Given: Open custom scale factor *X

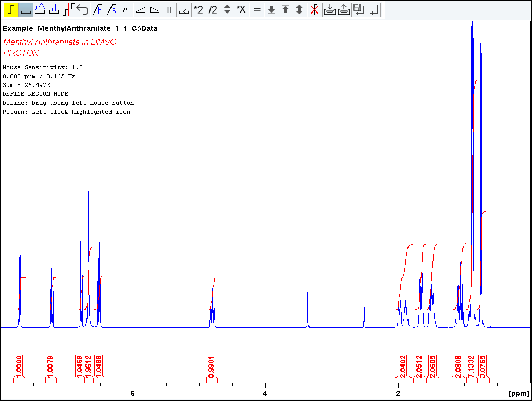Looking at the screenshot, I should (241, 9).
